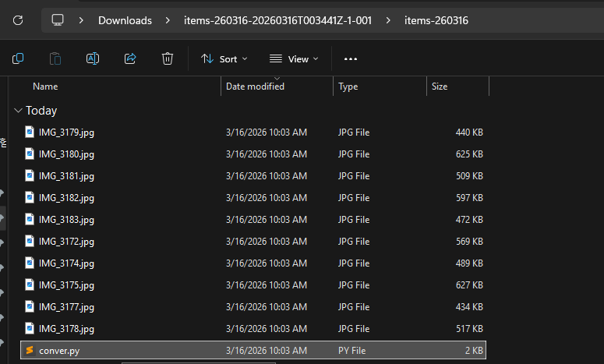Navigate to Downloads in the breadcrumb

(x=125, y=20)
